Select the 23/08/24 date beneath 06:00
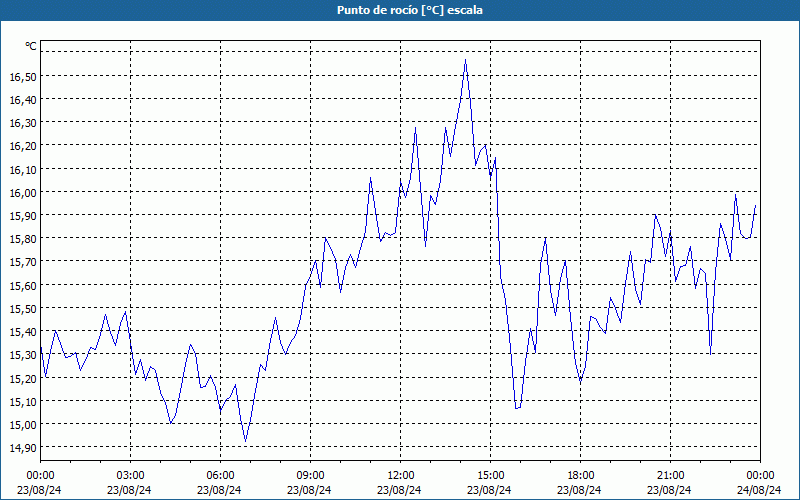The height and width of the screenshot is (500, 800). click(219, 490)
